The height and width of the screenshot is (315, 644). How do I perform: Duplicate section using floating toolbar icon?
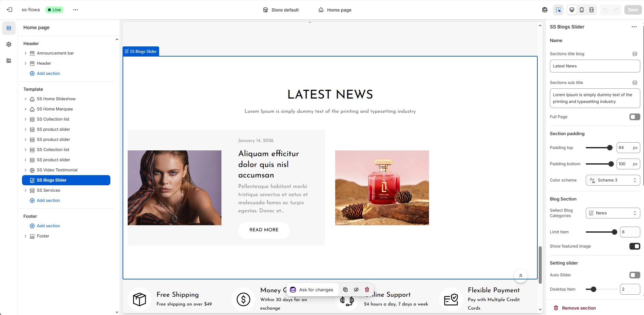[345, 290]
